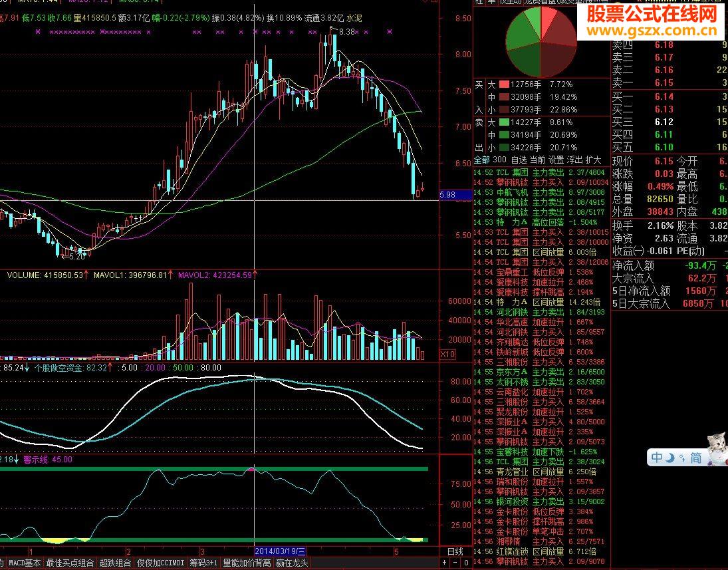
Task: Click 扩大 to enlarge the alerts panel
Action: click(593, 160)
